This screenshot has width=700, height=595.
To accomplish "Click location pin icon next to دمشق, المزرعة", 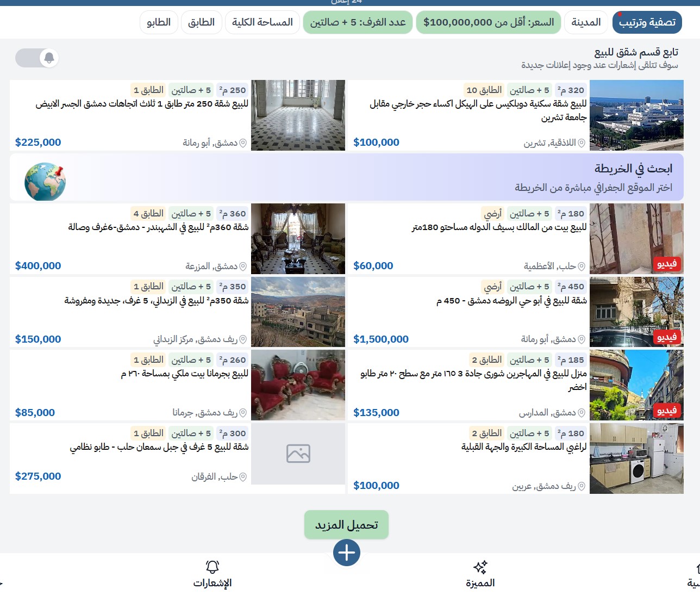I will [x=243, y=266].
